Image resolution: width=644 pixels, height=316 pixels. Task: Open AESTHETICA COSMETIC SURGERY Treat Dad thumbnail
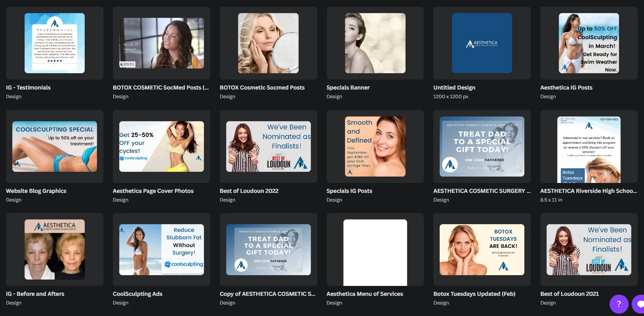point(482,147)
